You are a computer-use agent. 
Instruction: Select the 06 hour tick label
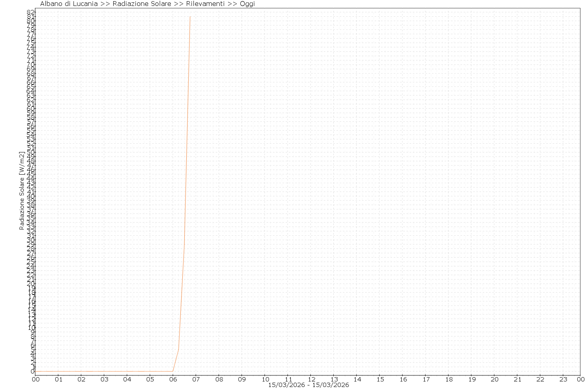[173, 379]
